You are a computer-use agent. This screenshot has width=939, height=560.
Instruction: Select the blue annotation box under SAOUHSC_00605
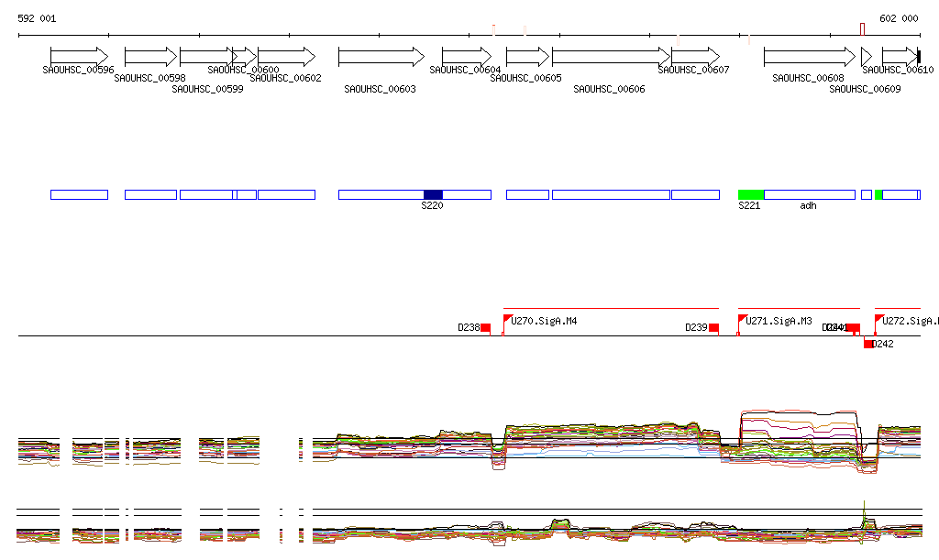527,194
